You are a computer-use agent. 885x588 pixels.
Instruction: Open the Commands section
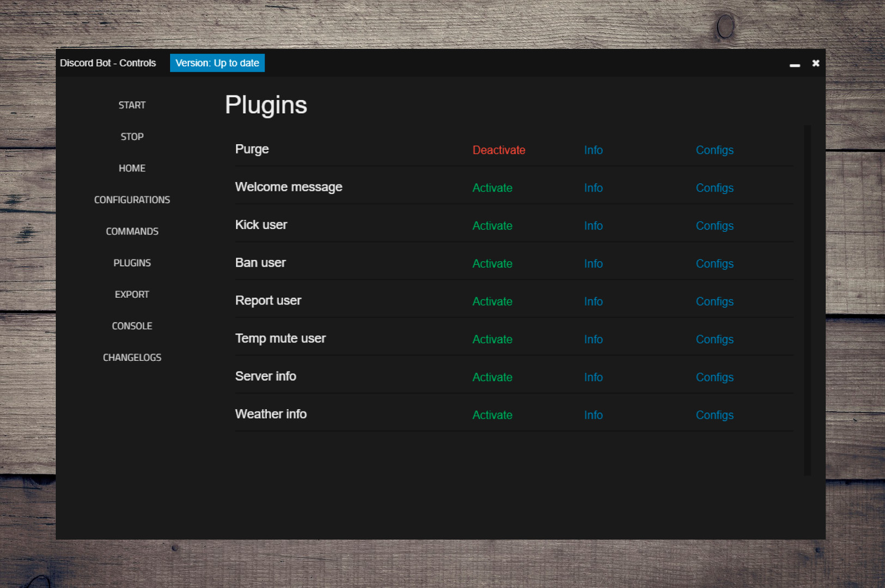click(132, 231)
